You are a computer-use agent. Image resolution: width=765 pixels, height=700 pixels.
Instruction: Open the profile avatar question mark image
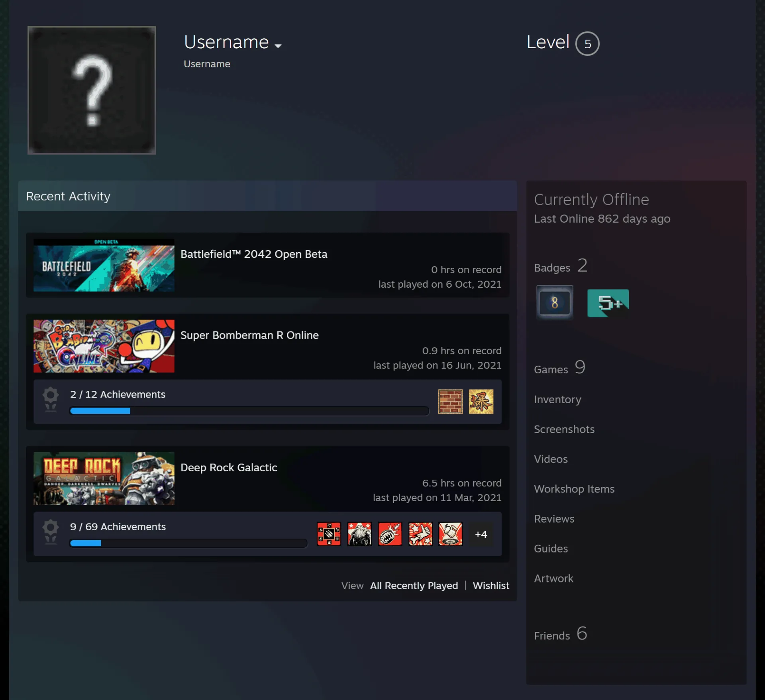(x=92, y=90)
